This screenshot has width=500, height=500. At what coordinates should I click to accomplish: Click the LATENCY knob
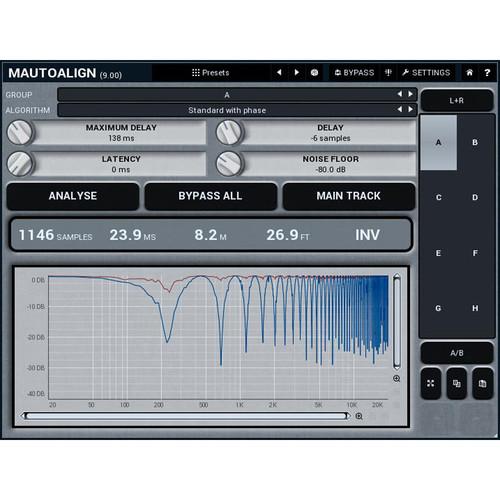pyautogui.click(x=20, y=164)
